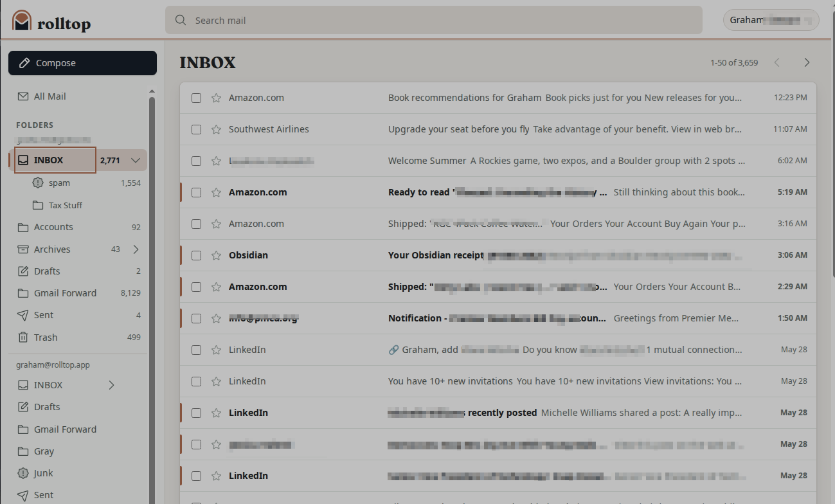835x504 pixels.
Task: Click the link icon in LinkedIn email
Action: pos(394,350)
